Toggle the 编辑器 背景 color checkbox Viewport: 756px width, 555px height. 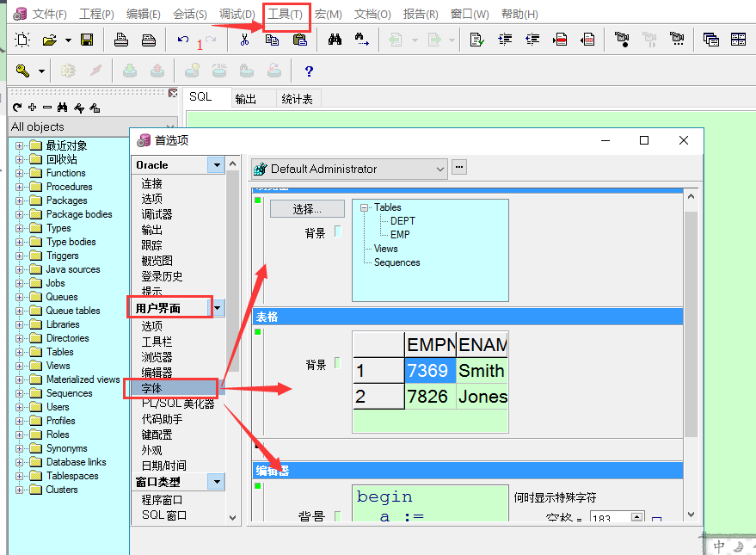click(337, 516)
